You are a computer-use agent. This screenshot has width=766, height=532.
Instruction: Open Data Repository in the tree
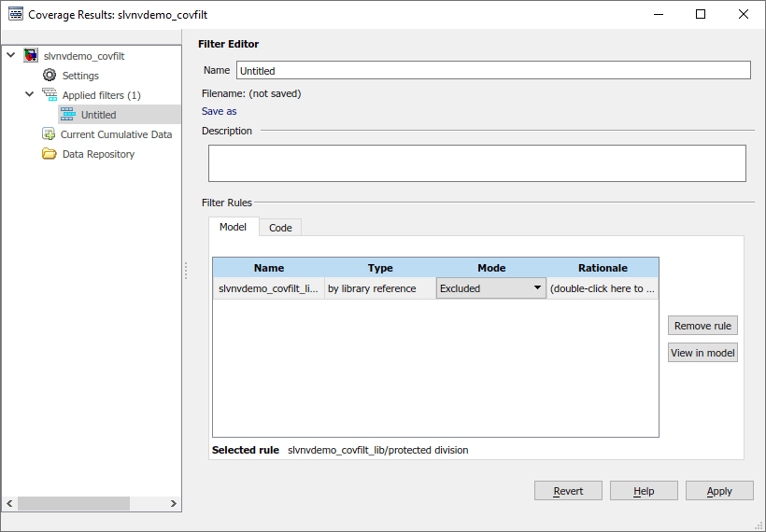[x=98, y=154]
